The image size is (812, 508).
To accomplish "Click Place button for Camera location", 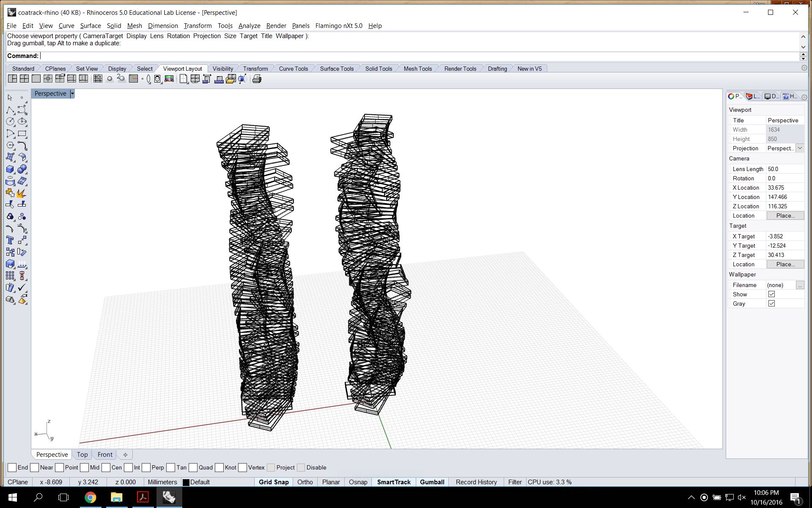I will tap(785, 215).
